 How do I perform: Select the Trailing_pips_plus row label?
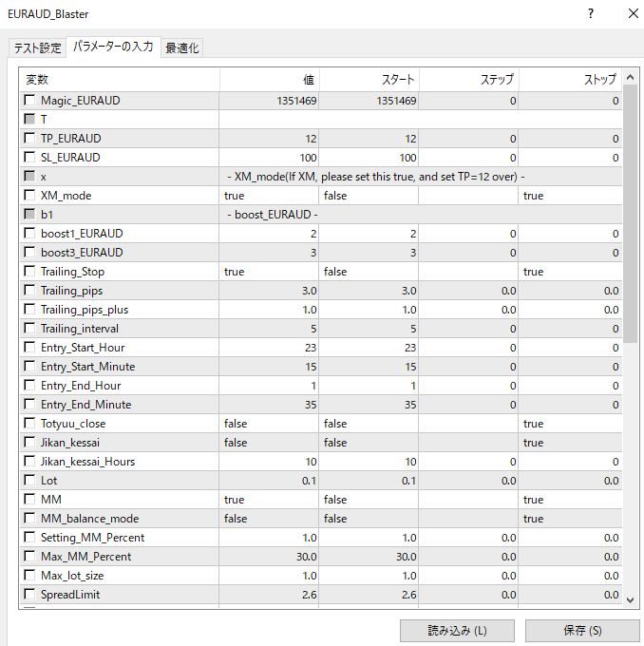tap(85, 310)
